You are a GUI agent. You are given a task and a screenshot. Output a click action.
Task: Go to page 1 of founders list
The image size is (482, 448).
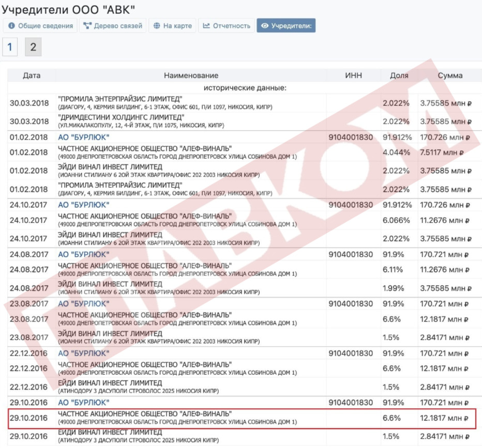pos(10,48)
